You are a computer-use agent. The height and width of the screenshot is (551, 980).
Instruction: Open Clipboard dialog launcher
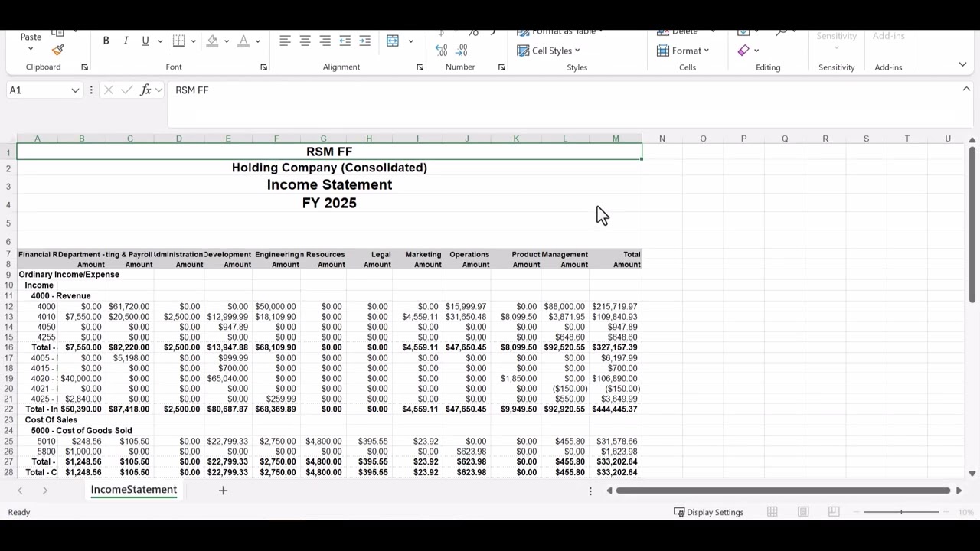coord(84,67)
